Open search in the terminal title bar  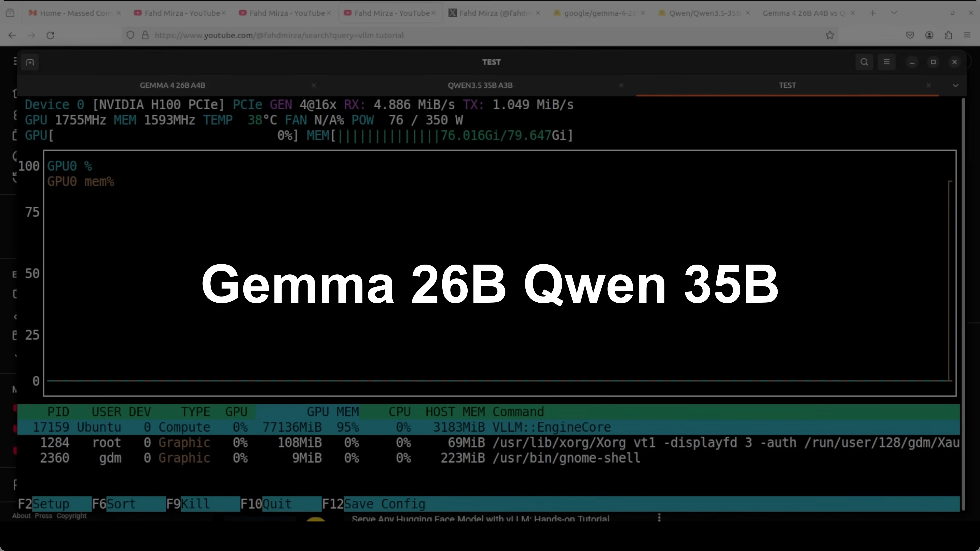pos(864,62)
